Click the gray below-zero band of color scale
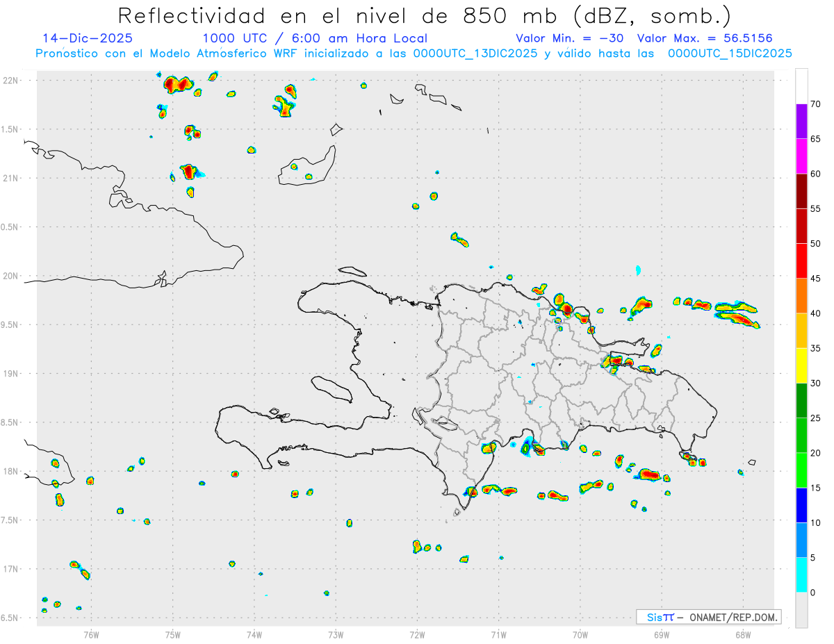Image resolution: width=834 pixels, height=644 pixels. tap(801, 610)
